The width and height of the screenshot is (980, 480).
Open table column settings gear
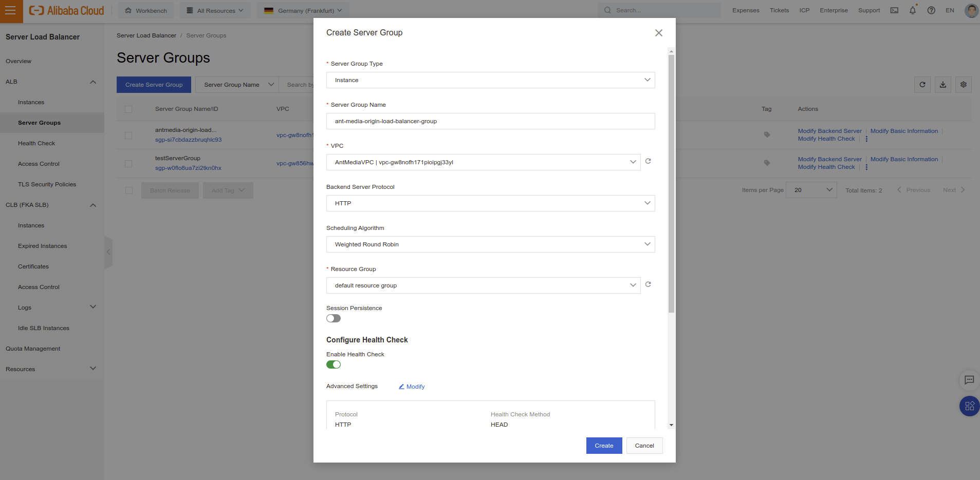pos(964,85)
